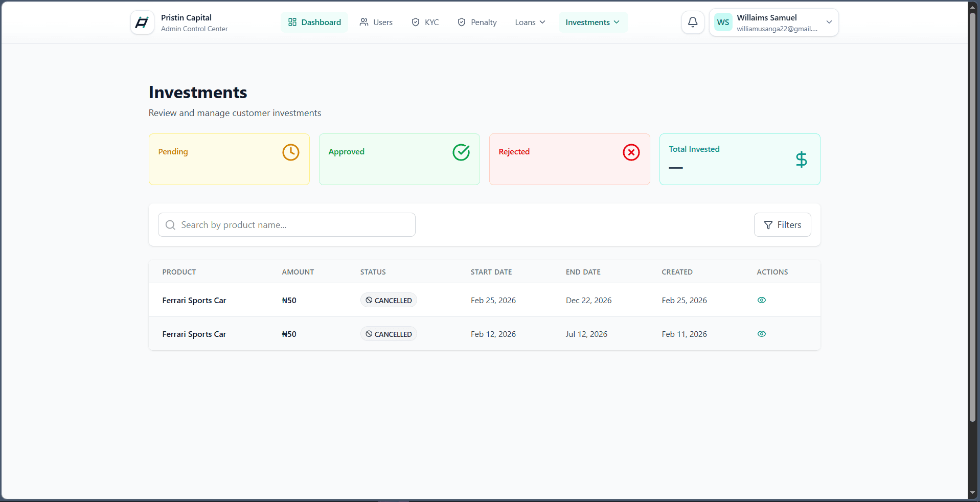View the Feb 12 Ferrari investment details
The image size is (980, 502).
click(x=761, y=334)
